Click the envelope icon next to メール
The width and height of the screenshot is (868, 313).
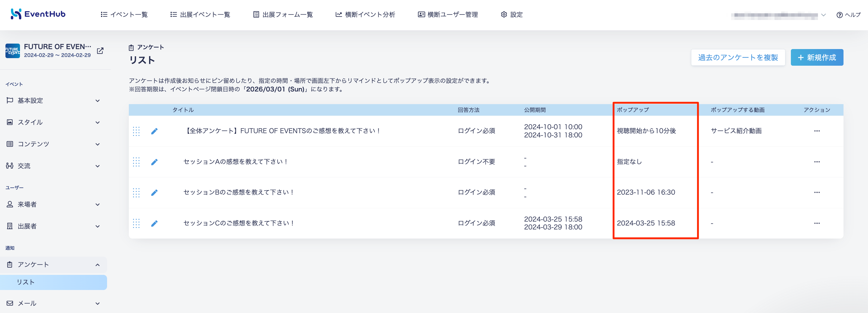(x=10, y=303)
